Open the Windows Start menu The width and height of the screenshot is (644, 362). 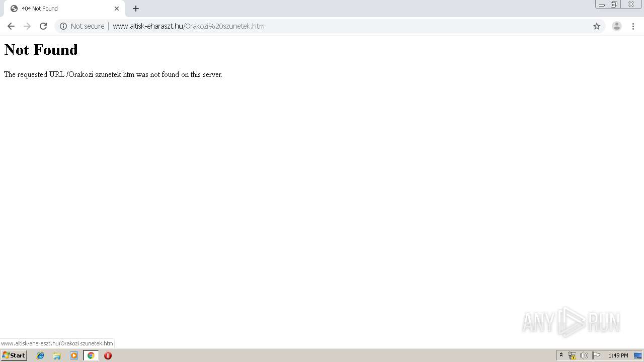(x=14, y=355)
